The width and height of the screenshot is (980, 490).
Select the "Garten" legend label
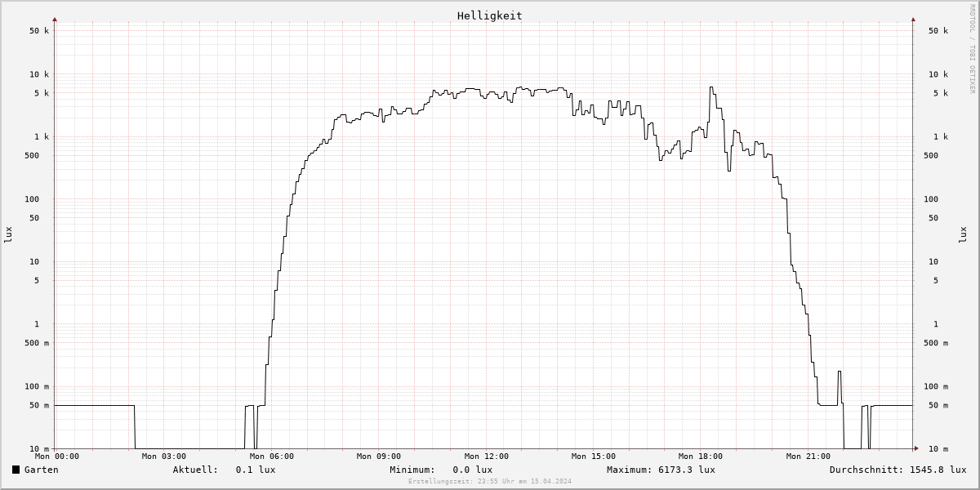(x=42, y=470)
